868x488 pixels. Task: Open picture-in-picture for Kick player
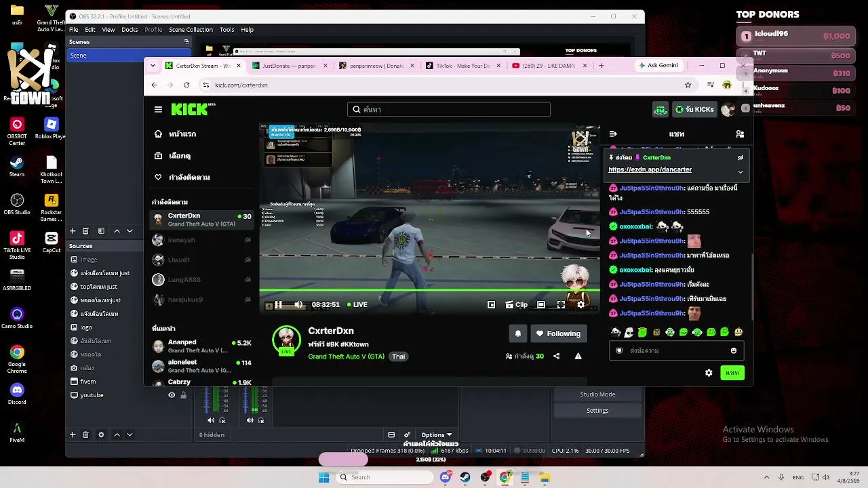492,304
